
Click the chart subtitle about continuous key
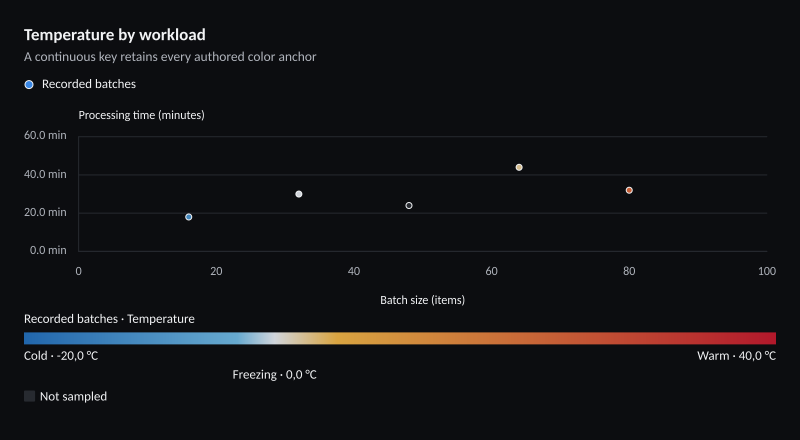point(170,57)
